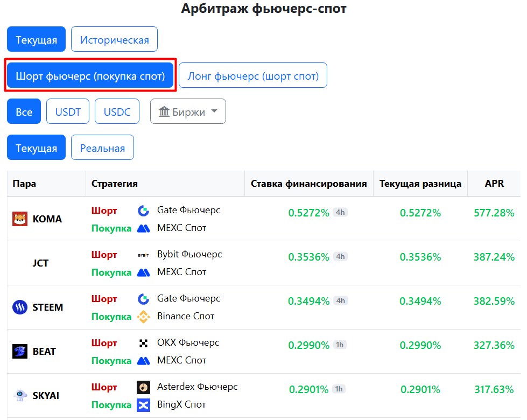This screenshot has height=420, width=527.
Task: Sort by Текущая разница column
Action: [x=420, y=184]
